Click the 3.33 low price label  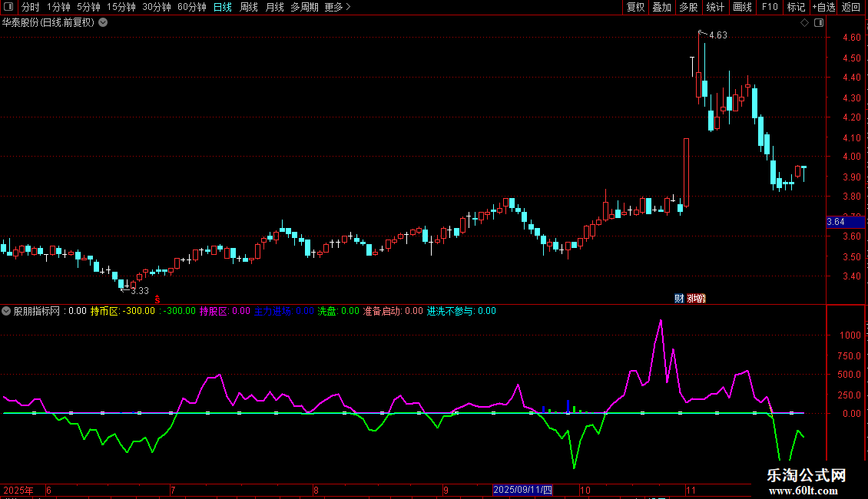click(140, 291)
